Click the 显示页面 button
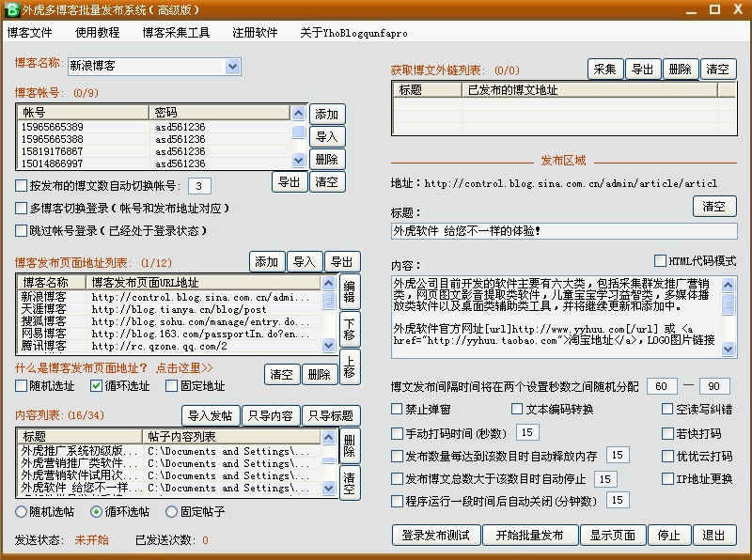 [x=613, y=535]
